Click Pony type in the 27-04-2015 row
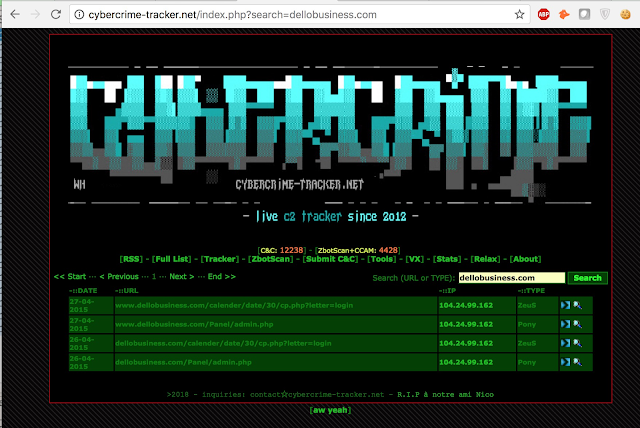640x428 pixels. [x=527, y=324]
